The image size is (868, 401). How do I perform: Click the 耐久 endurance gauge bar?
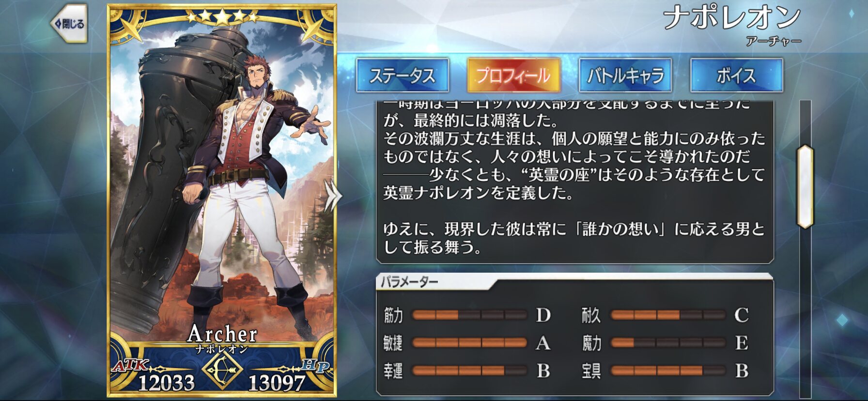pyautogui.click(x=668, y=315)
